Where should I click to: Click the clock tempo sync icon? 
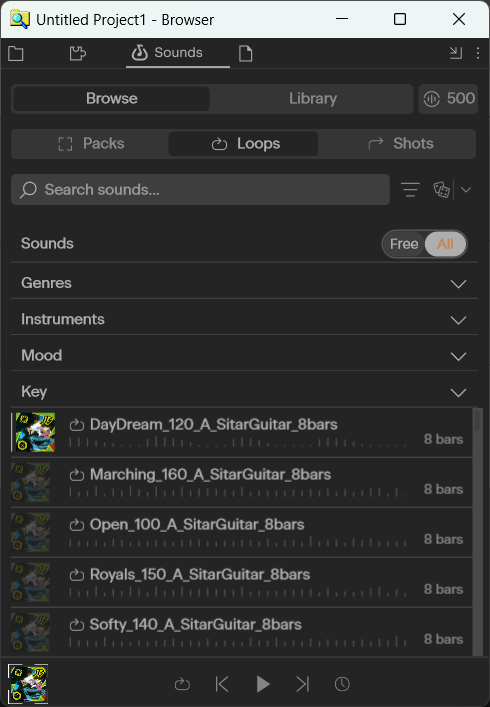point(342,684)
